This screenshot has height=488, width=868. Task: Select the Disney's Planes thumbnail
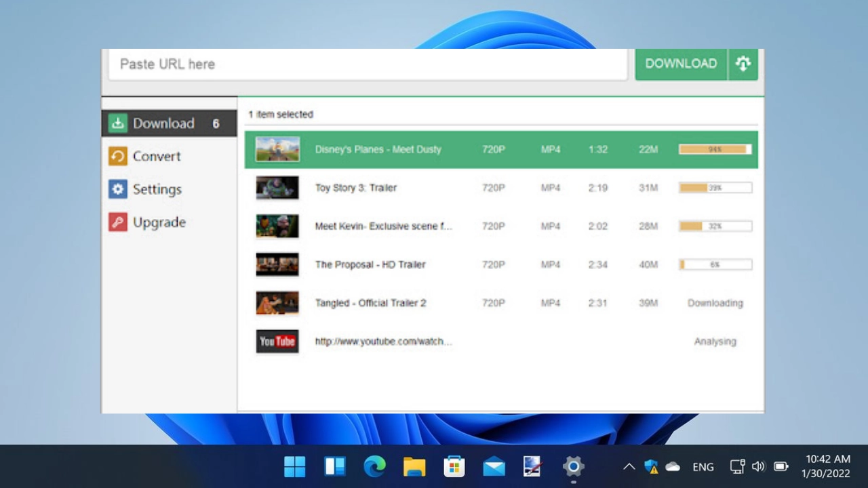[x=277, y=149]
